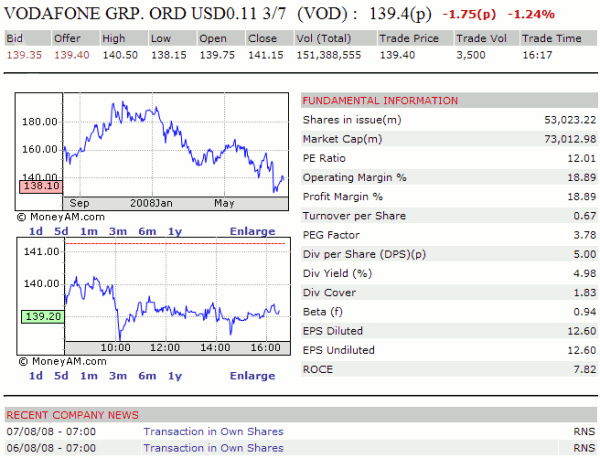Click the yearly price chart image

point(152,152)
